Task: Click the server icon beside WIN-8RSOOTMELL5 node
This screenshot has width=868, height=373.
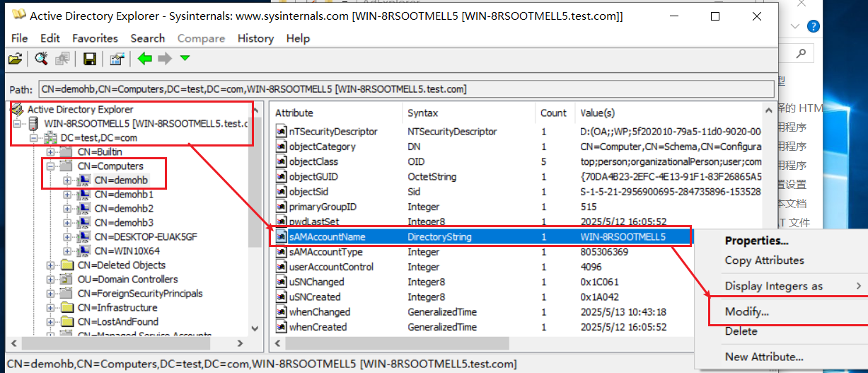Action: 33,124
